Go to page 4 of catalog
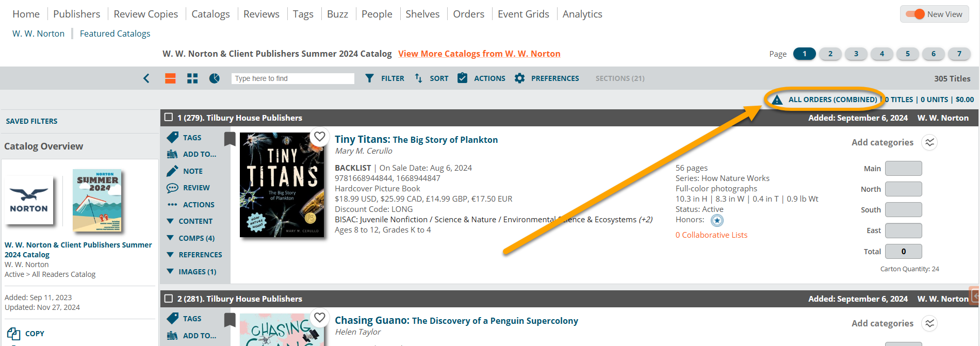The height and width of the screenshot is (346, 980). (882, 54)
